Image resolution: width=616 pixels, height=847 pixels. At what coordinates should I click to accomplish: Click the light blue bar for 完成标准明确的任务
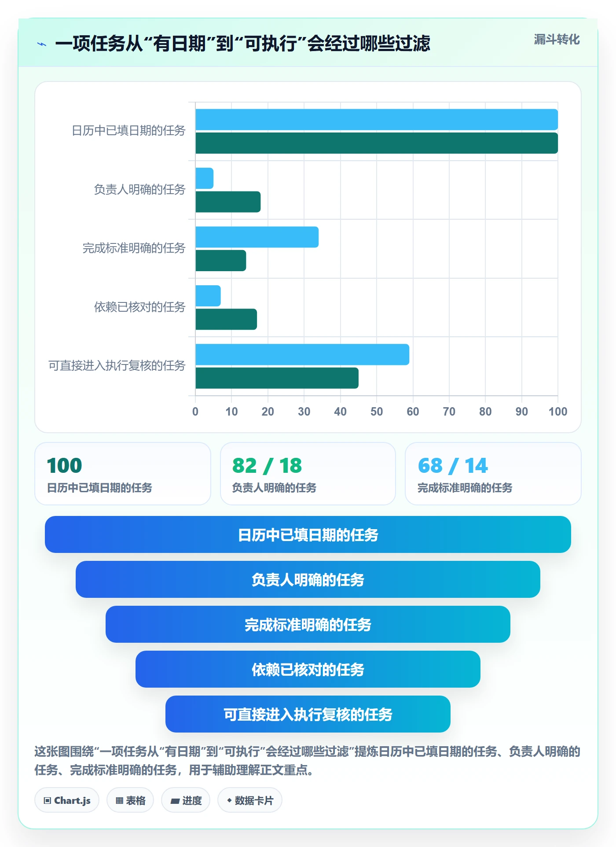pos(257,237)
